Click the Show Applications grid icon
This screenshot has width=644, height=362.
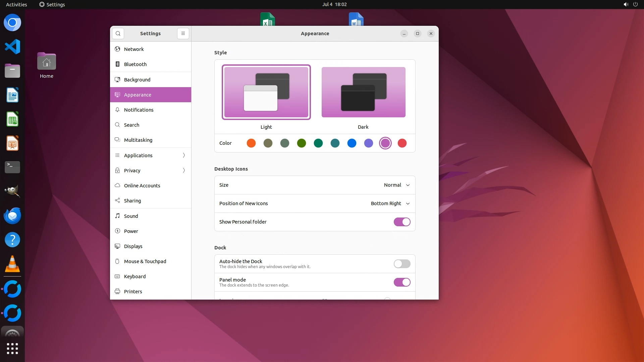pos(12,349)
